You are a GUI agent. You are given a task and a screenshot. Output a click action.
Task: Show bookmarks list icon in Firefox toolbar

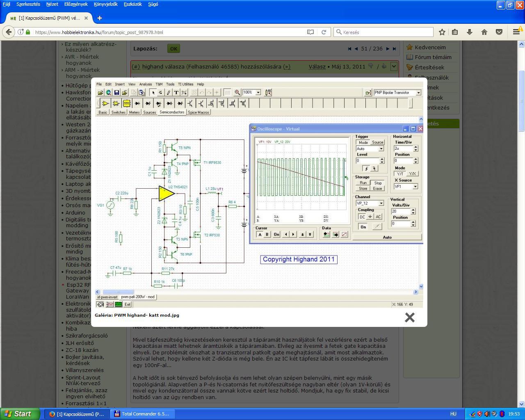coord(455,32)
